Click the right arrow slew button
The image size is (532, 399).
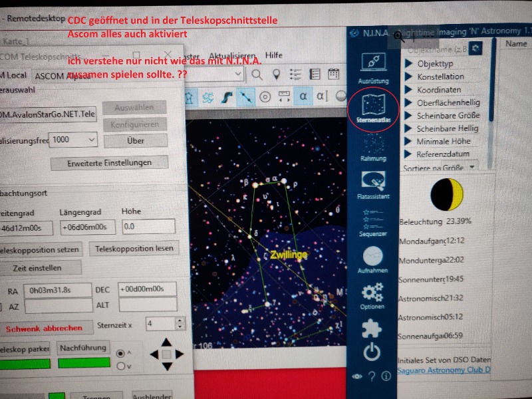tap(179, 354)
